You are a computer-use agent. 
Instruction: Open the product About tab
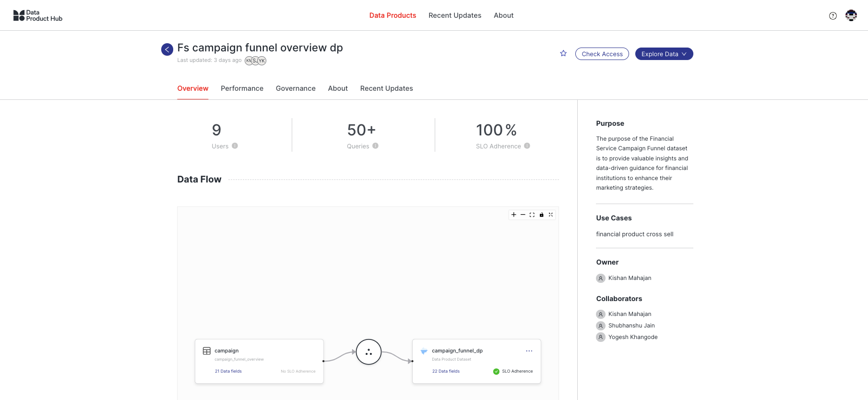tap(338, 88)
